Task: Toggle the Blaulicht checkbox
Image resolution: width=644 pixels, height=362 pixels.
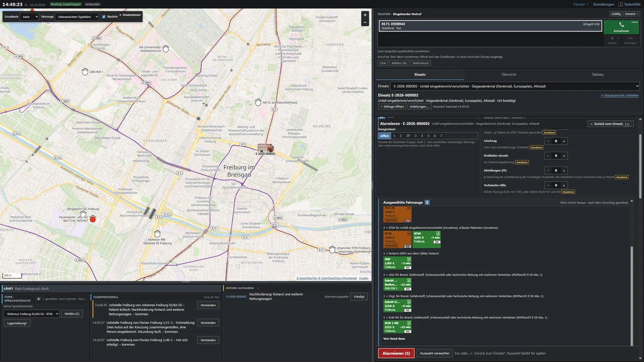Action: point(104,17)
